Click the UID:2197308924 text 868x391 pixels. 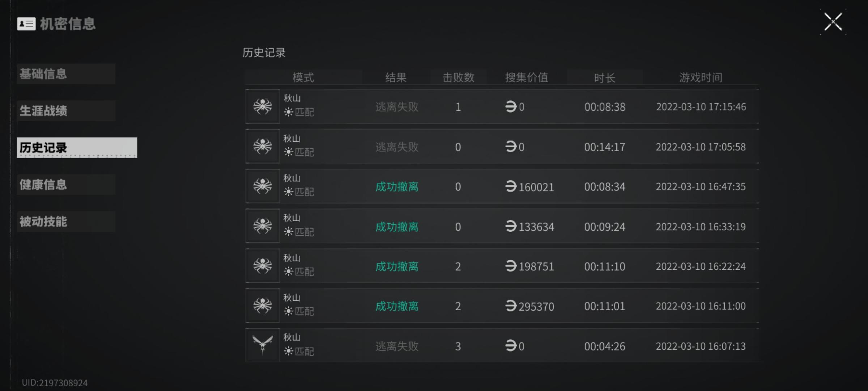[x=55, y=383]
